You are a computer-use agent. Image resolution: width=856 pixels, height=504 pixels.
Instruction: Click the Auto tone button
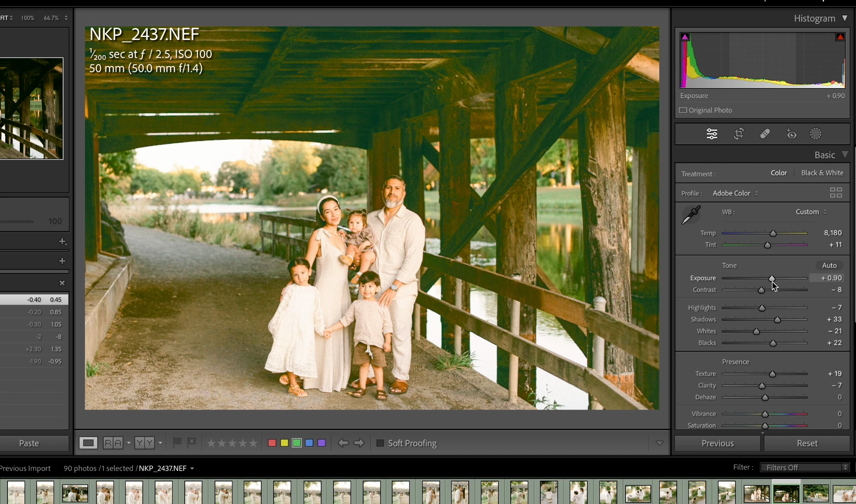(829, 265)
